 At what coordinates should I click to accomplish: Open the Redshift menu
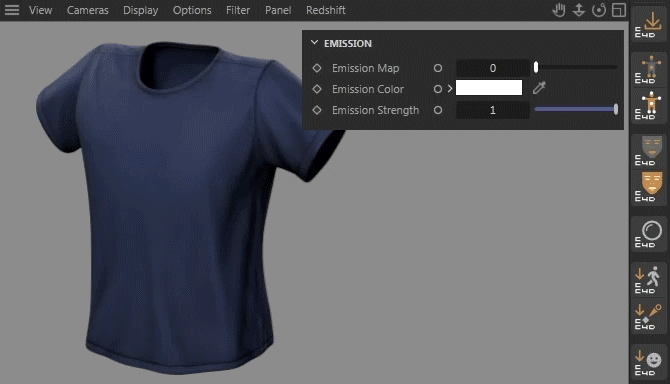[326, 10]
